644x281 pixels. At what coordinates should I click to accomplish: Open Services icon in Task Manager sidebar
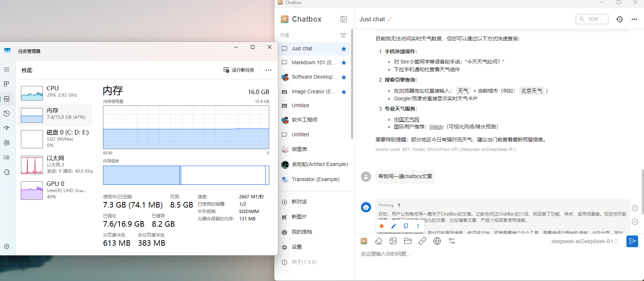click(7, 172)
